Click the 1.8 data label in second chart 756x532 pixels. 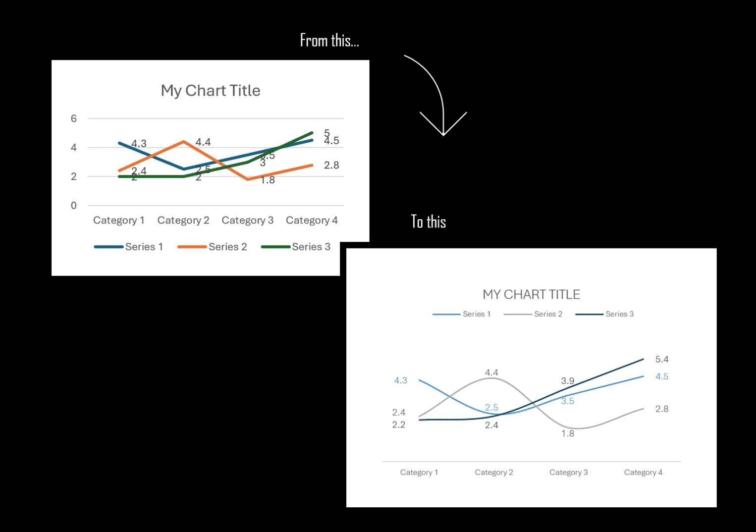click(x=568, y=433)
